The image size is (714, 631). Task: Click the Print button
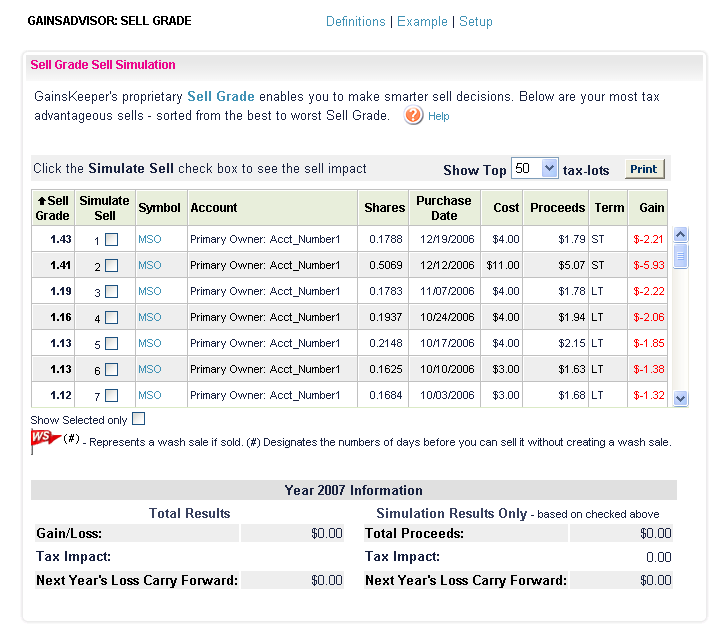coord(644,169)
